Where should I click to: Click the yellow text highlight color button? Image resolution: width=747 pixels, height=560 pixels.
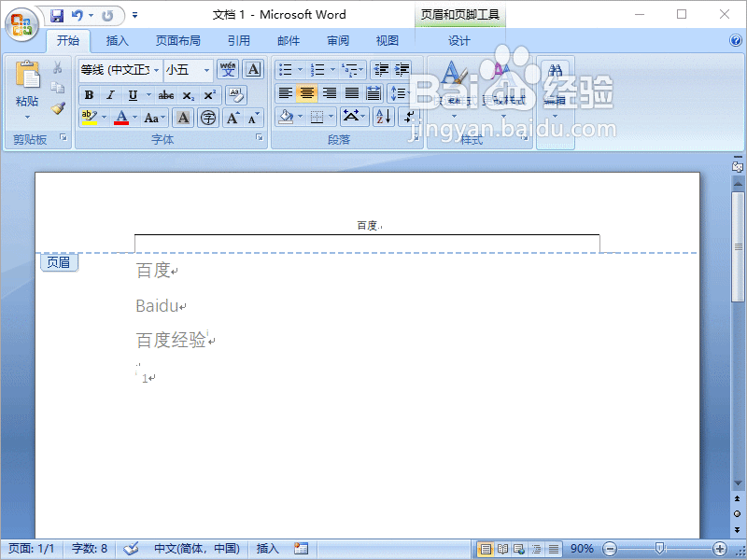89,118
